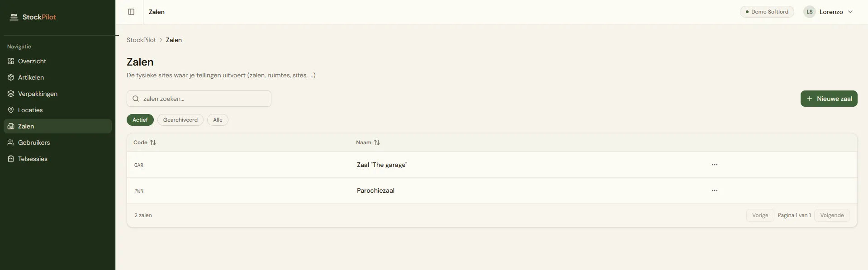
Task: Click the Volgende pagination button
Action: (832, 215)
